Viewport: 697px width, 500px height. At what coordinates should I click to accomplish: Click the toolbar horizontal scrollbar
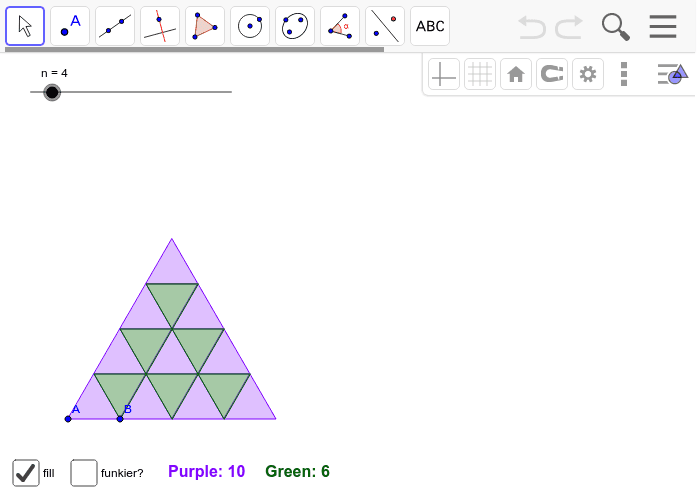194,49
